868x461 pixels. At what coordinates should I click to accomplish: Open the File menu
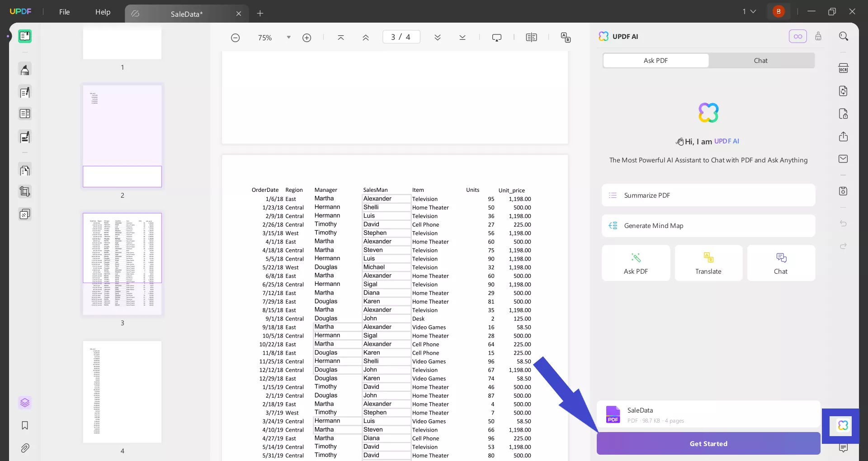64,12
